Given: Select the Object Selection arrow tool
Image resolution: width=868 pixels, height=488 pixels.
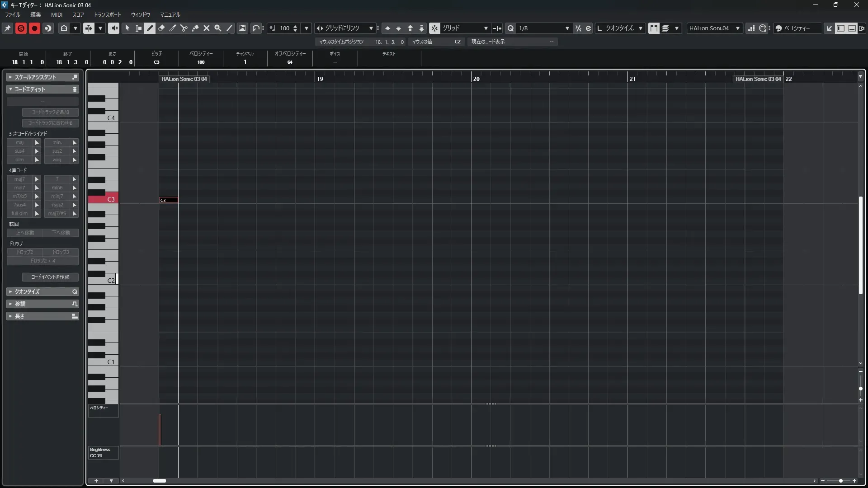Looking at the screenshot, I should (x=127, y=28).
